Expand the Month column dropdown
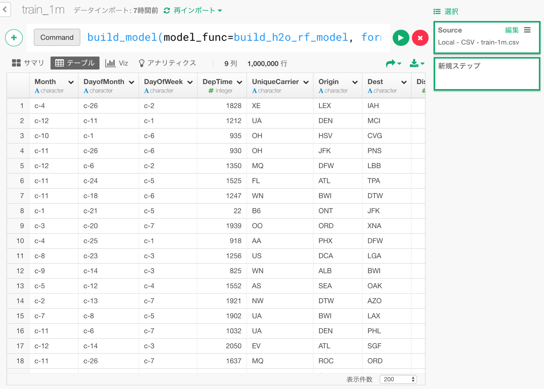Screen dimensions: 544x392 click(71, 82)
